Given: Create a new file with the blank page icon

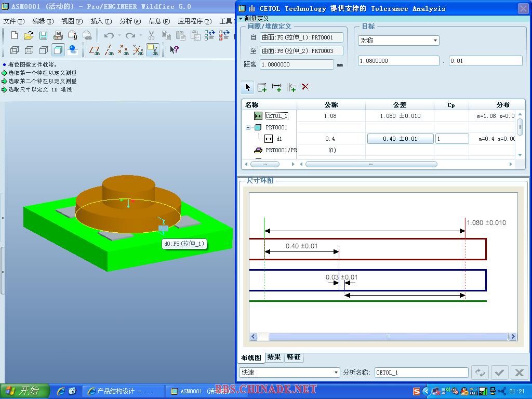Looking at the screenshot, I should click(14, 35).
